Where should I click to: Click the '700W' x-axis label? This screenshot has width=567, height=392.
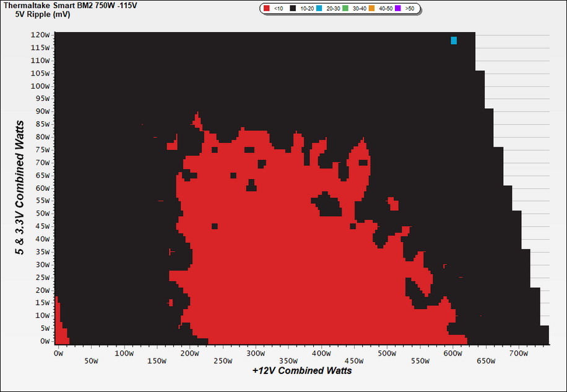519,354
